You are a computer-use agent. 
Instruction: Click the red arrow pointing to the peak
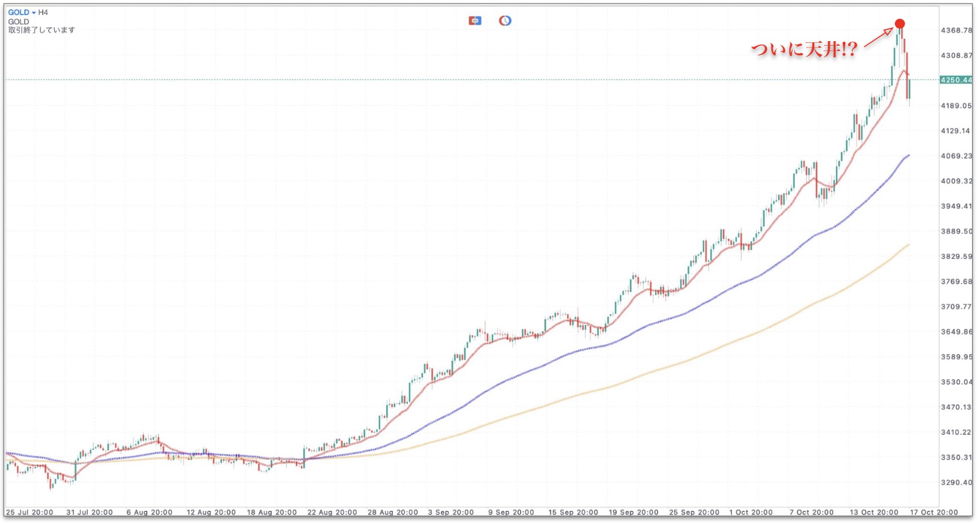878,38
